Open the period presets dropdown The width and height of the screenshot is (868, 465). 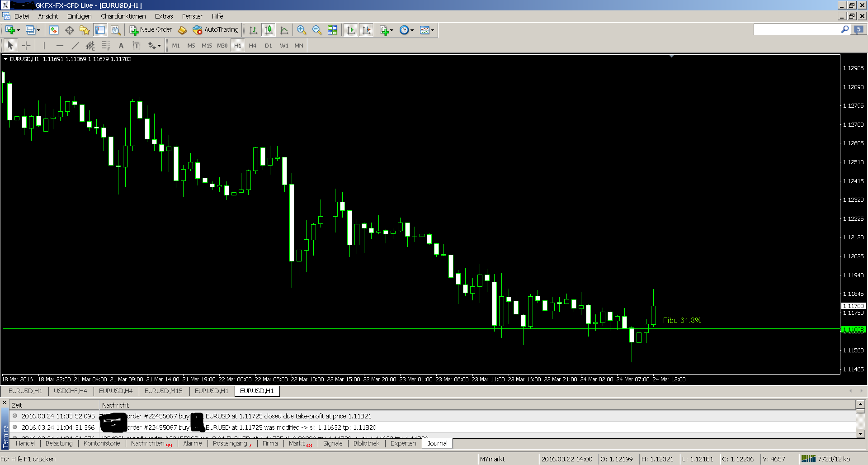(x=412, y=30)
